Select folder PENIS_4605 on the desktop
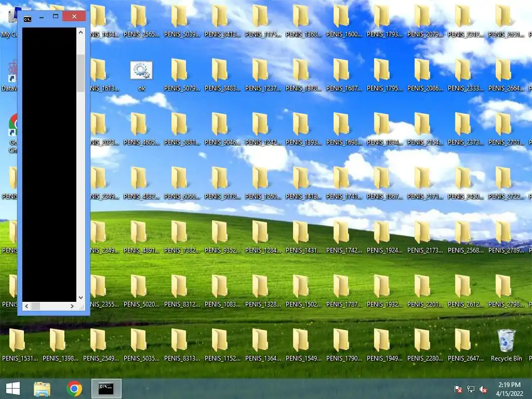This screenshot has width=532, height=399. tap(141, 129)
